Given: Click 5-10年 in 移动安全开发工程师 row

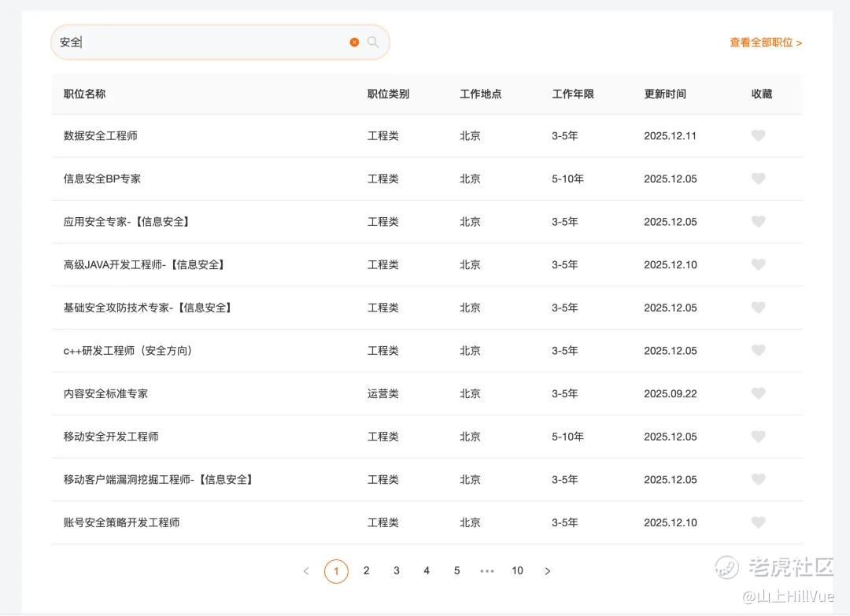Looking at the screenshot, I should (567, 436).
